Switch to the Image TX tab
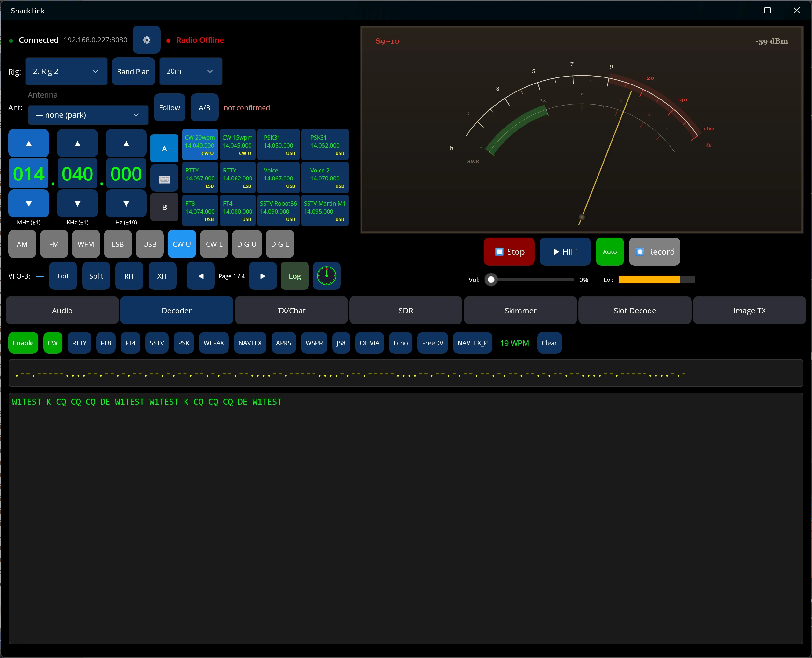The width and height of the screenshot is (812, 658). coord(750,311)
